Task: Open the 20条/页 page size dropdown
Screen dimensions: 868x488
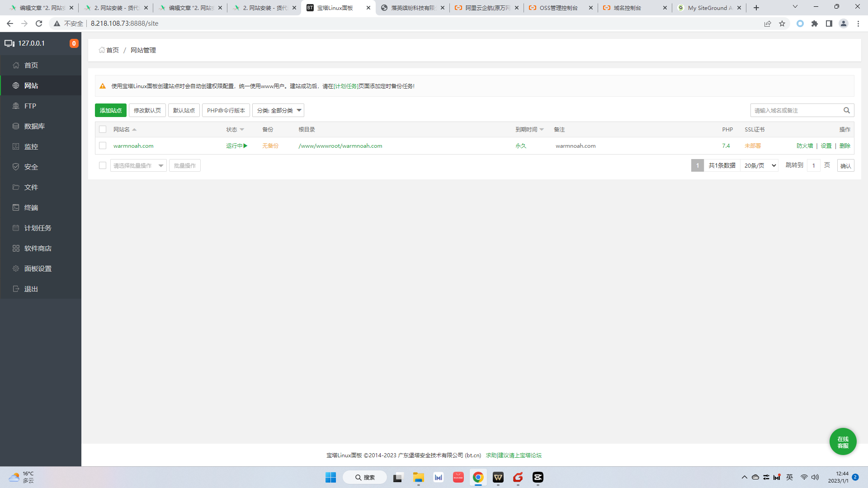Action: [x=759, y=166]
